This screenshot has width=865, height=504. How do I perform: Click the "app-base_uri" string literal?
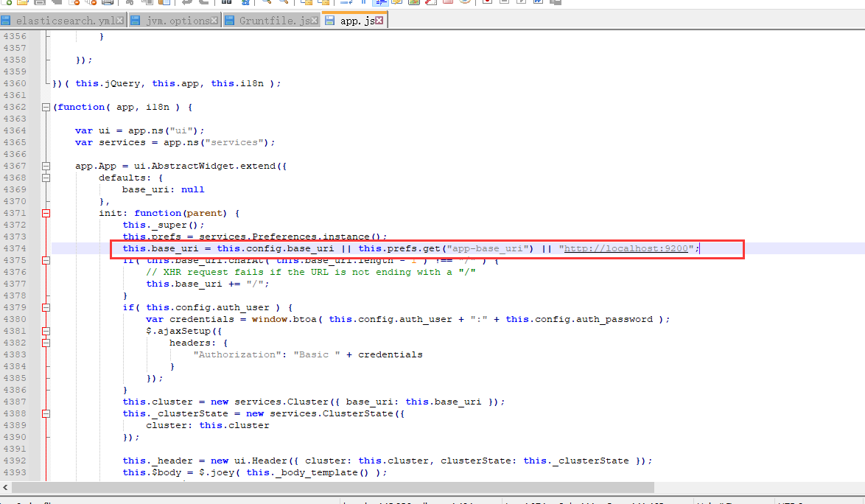pos(488,249)
